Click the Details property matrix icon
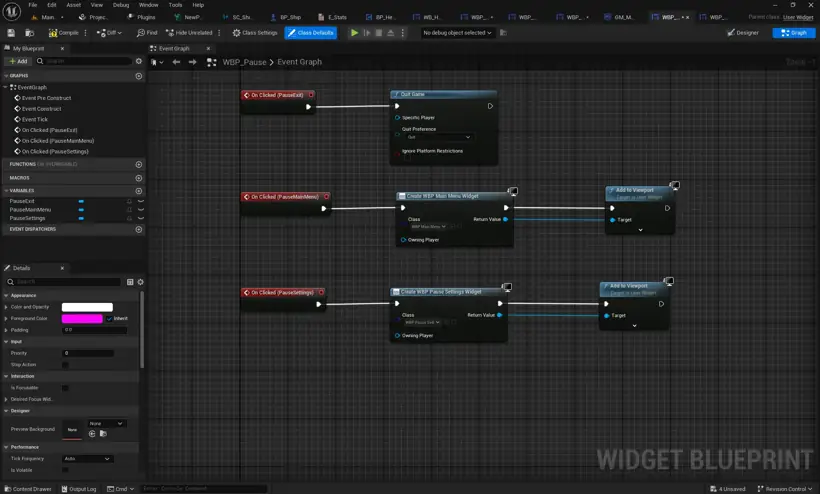Image resolution: width=820 pixels, height=494 pixels. 130,282
